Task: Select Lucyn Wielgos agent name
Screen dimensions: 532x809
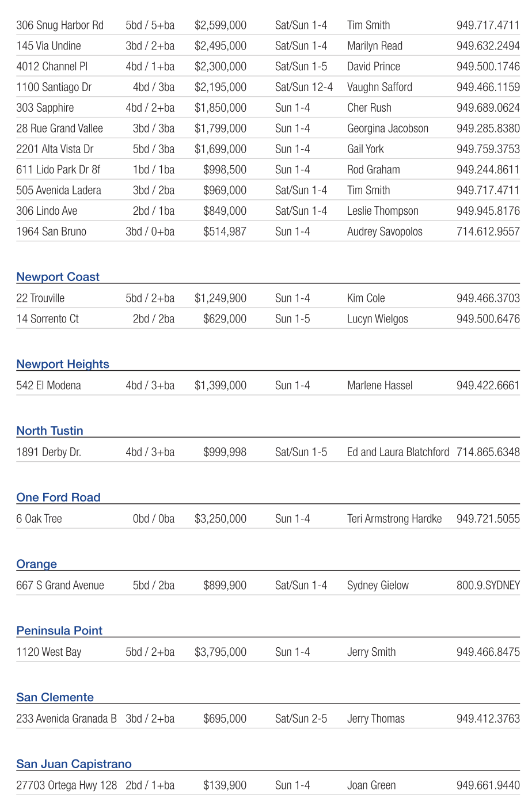Action: click(x=377, y=319)
